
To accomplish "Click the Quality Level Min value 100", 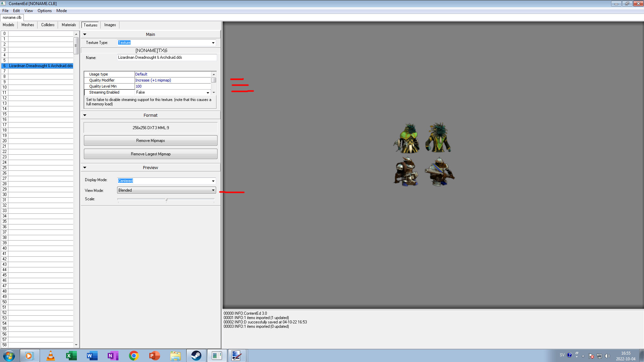I will [x=173, y=86].
